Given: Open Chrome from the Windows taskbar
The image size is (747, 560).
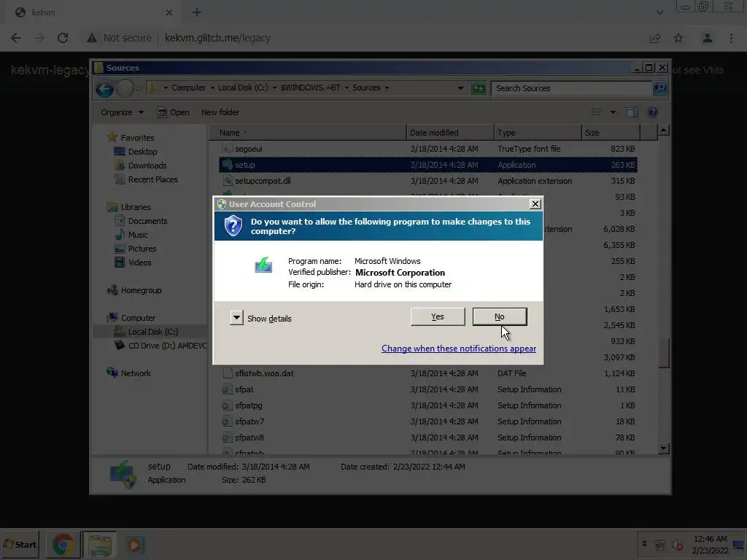Looking at the screenshot, I should click(x=63, y=545).
